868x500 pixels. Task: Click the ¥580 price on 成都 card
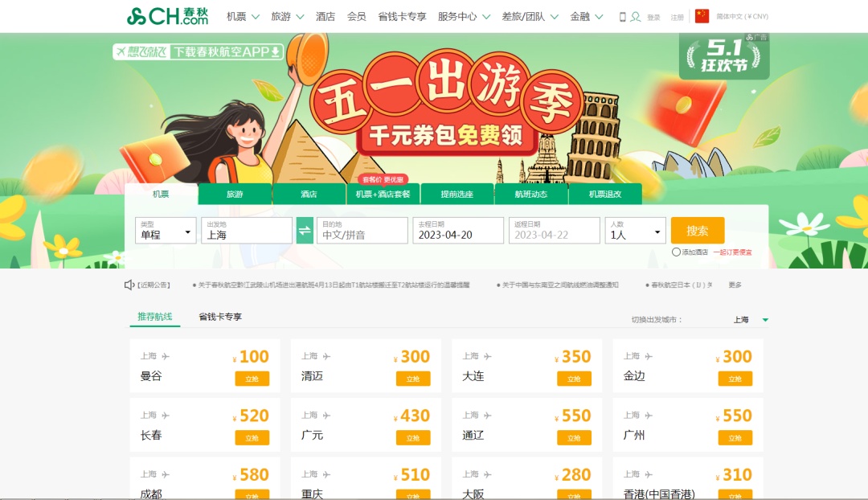[x=251, y=475]
